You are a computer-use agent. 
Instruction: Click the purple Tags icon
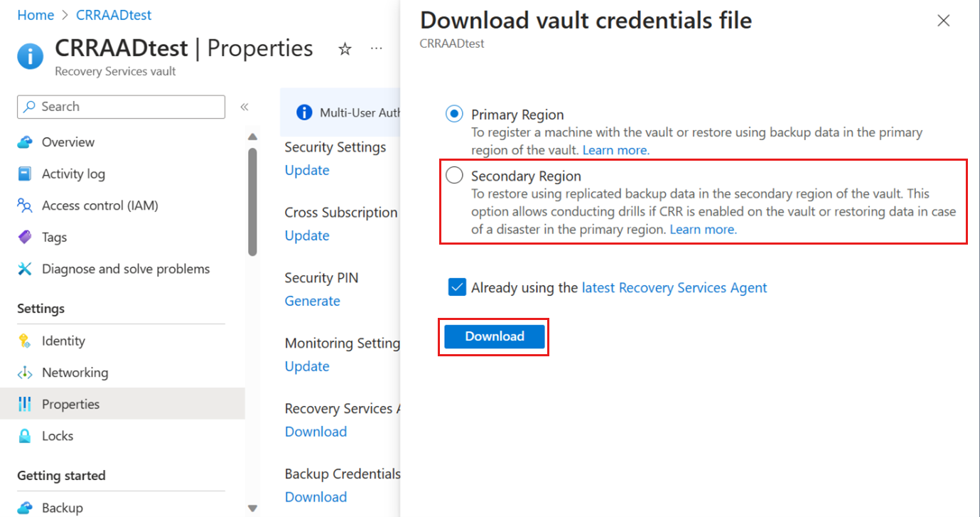25,238
